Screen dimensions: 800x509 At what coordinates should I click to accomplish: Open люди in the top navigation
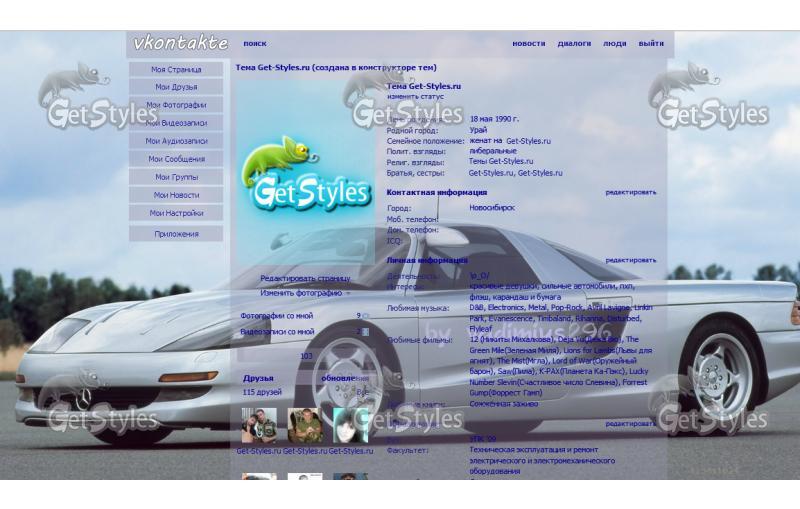[615, 44]
